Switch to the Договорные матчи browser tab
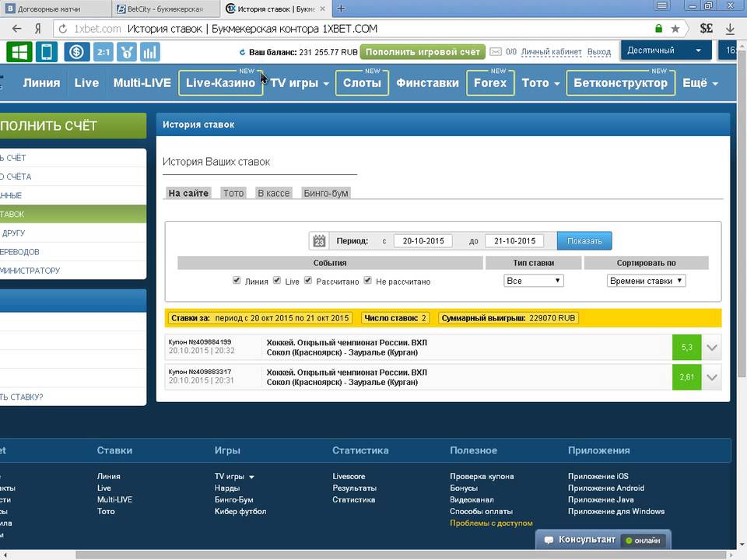This screenshot has width=747, height=560. 55,9
